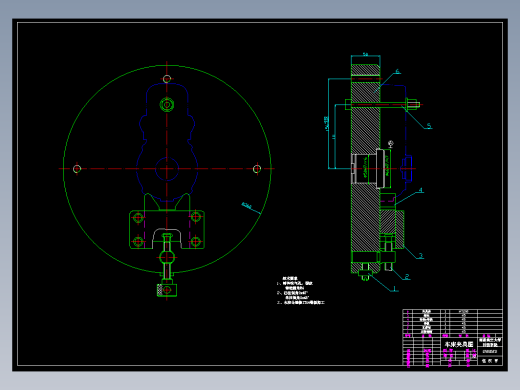This screenshot has height=390, width=520.
Task: Click part callout number 5
Action: (429, 126)
